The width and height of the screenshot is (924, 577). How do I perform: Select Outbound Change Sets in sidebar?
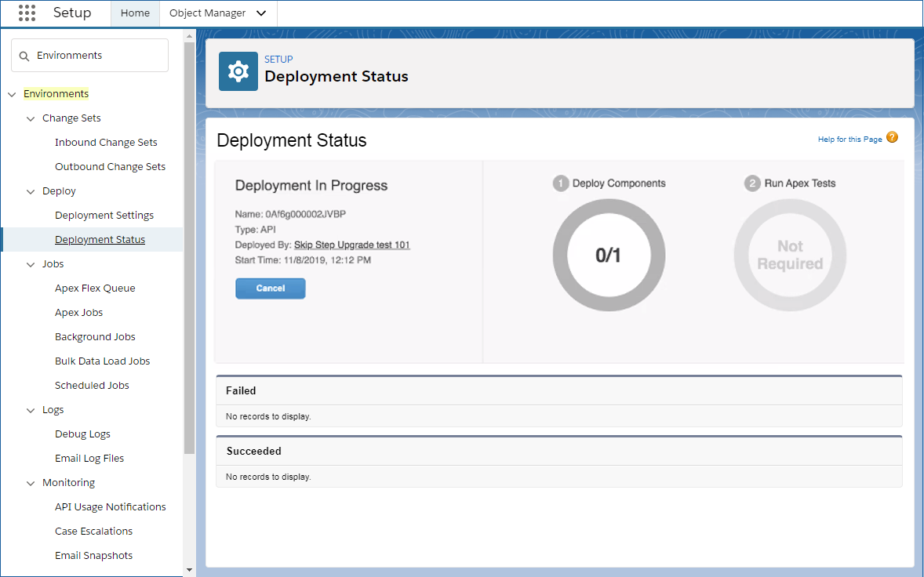[110, 166]
